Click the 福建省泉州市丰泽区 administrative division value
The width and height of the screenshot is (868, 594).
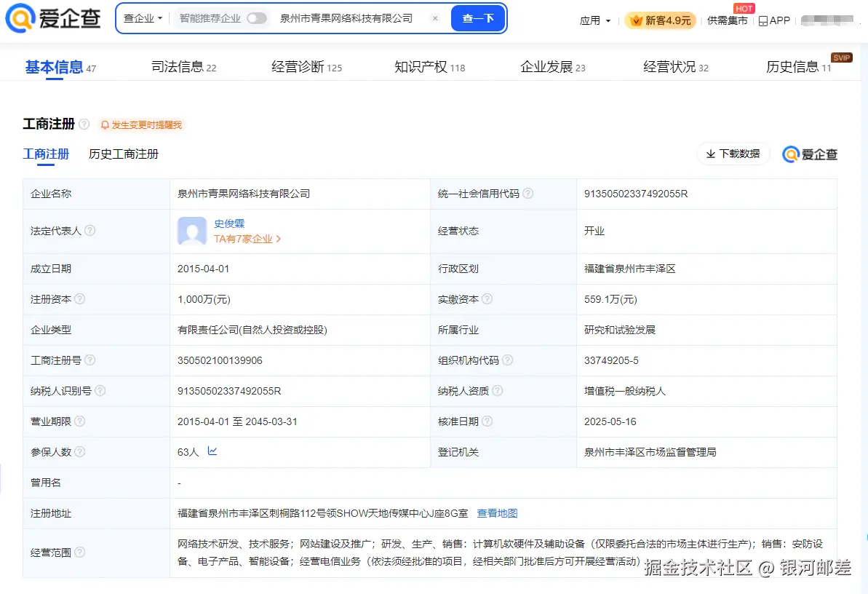[629, 269]
